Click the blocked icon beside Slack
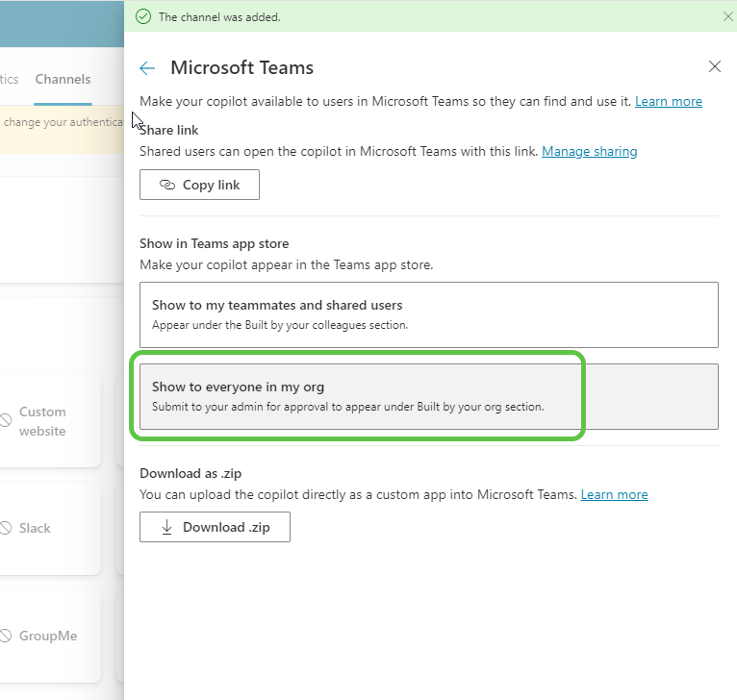Screen dimensions: 737x700 coord(6,528)
